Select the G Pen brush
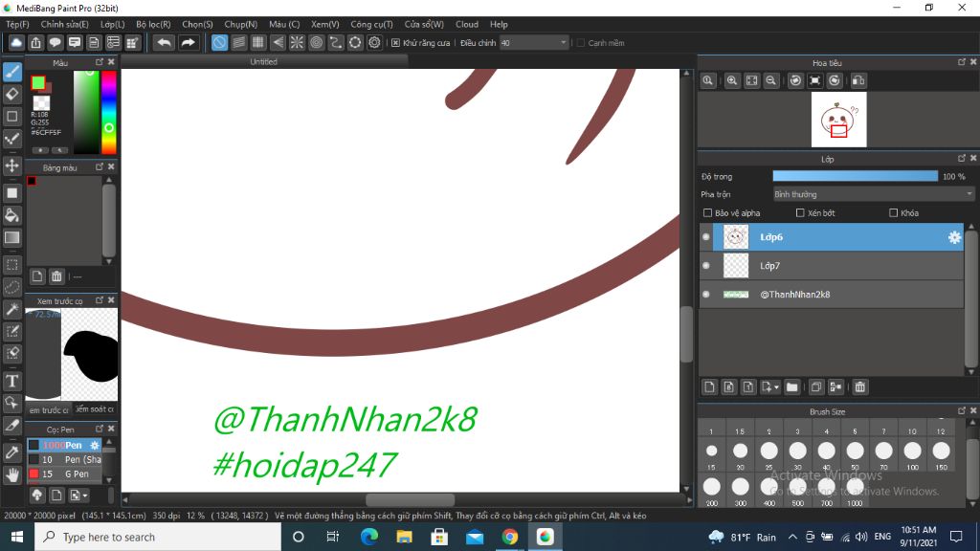 pos(65,474)
